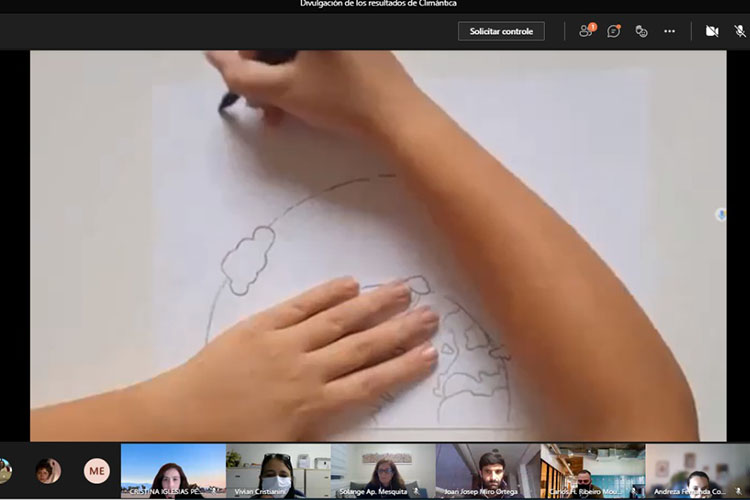Image resolution: width=750 pixels, height=500 pixels.
Task: Click the mic icon on Solange's tile
Action: click(416, 492)
